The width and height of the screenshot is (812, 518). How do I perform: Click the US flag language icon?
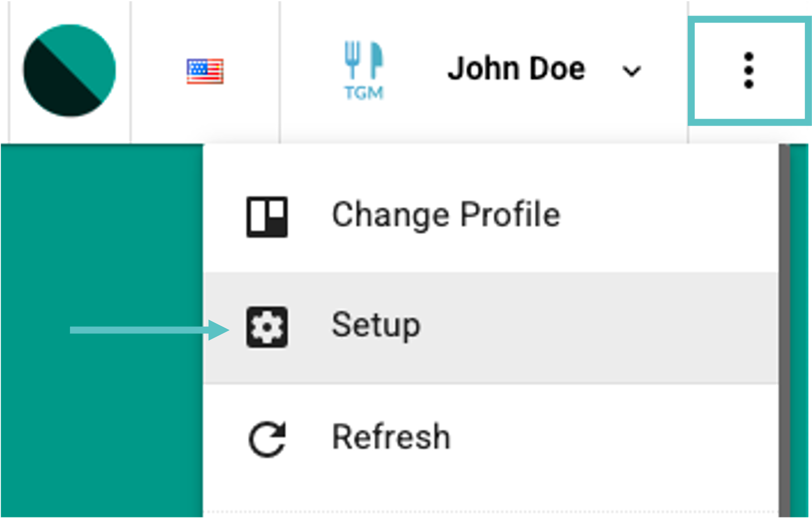click(x=205, y=71)
